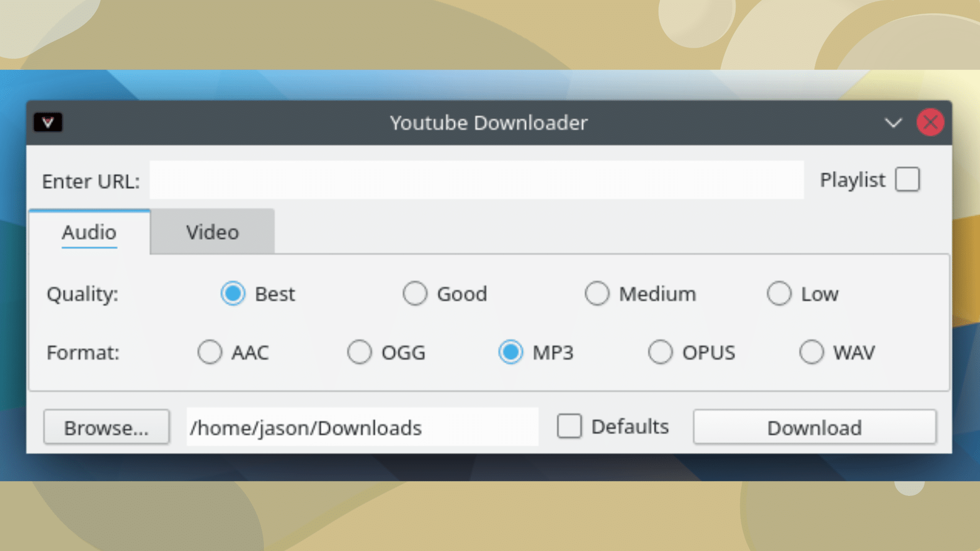Select Low quality radio button
980x551 pixels.
click(779, 294)
